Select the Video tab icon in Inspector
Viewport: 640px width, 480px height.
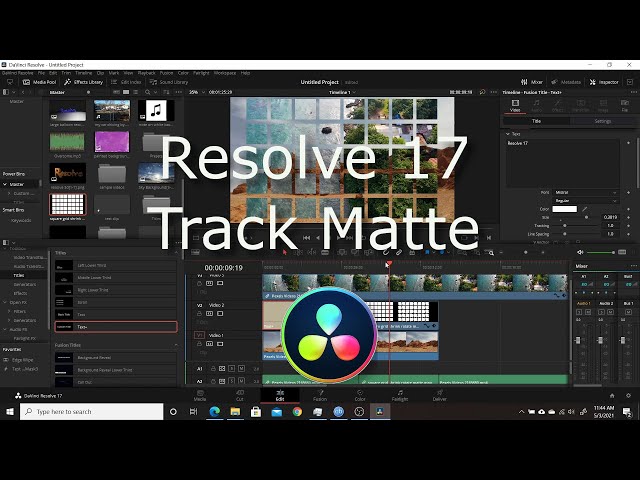(x=516, y=104)
